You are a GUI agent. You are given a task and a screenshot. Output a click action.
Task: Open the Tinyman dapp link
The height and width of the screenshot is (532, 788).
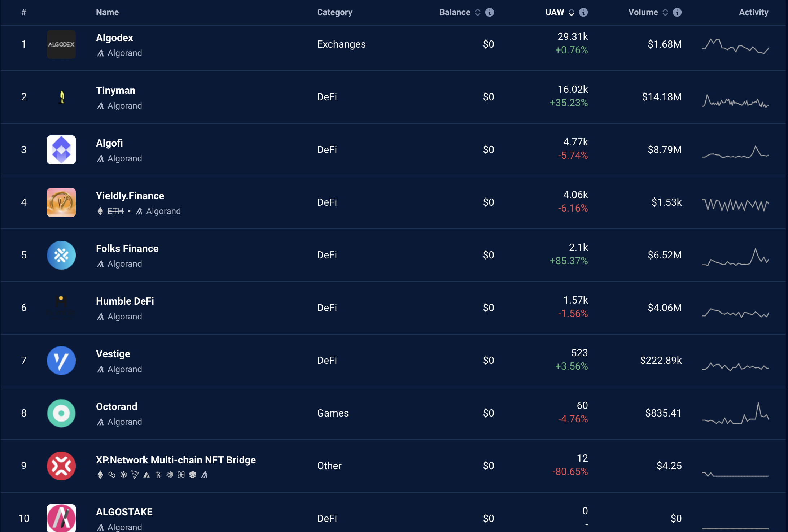point(115,91)
